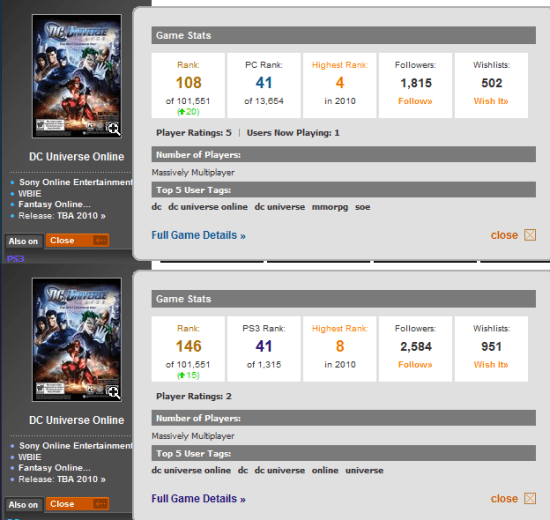Screen dimensions: 550x520
Task: Click soe user tag
Action: (362, 207)
